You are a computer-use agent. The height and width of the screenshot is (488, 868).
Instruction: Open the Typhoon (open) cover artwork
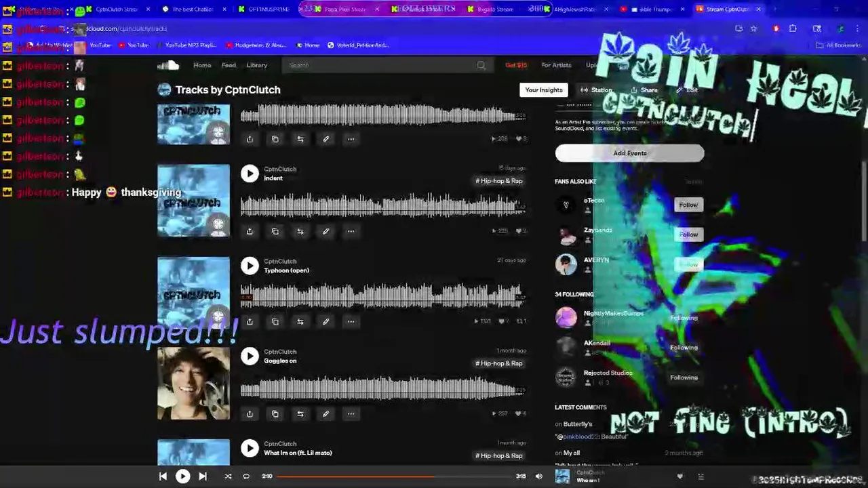pyautogui.click(x=194, y=292)
